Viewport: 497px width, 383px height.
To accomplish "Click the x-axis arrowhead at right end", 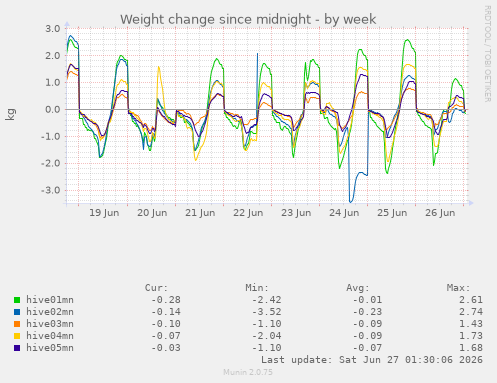I will [x=471, y=203].
